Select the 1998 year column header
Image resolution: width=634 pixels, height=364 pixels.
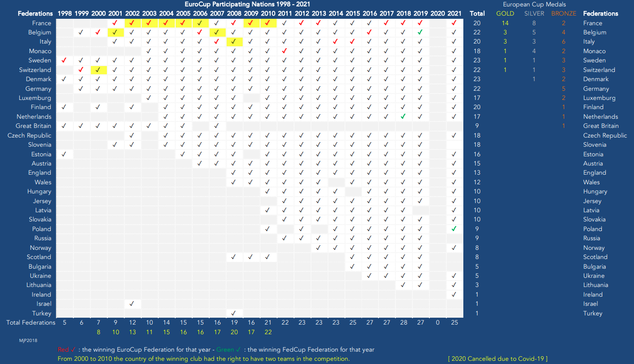(64, 14)
